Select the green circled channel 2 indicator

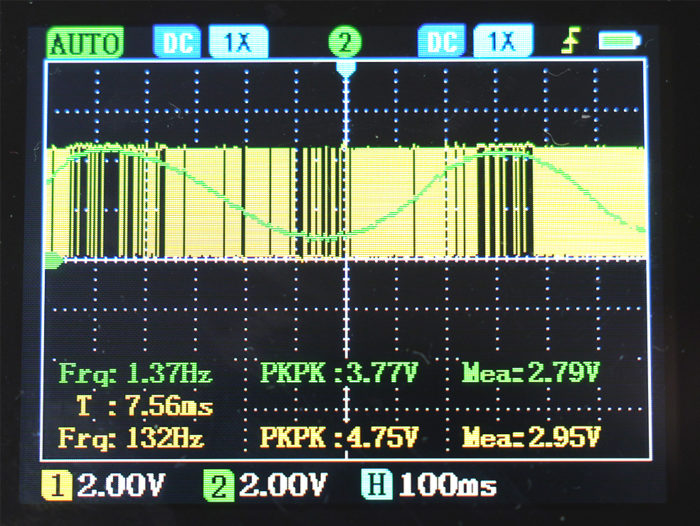[x=345, y=42]
